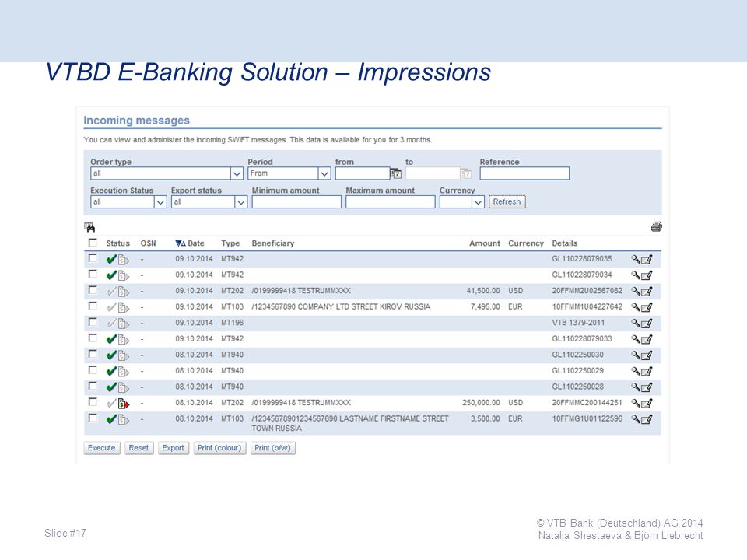Sort by the Status column header
The image size is (747, 560).
[x=117, y=243]
